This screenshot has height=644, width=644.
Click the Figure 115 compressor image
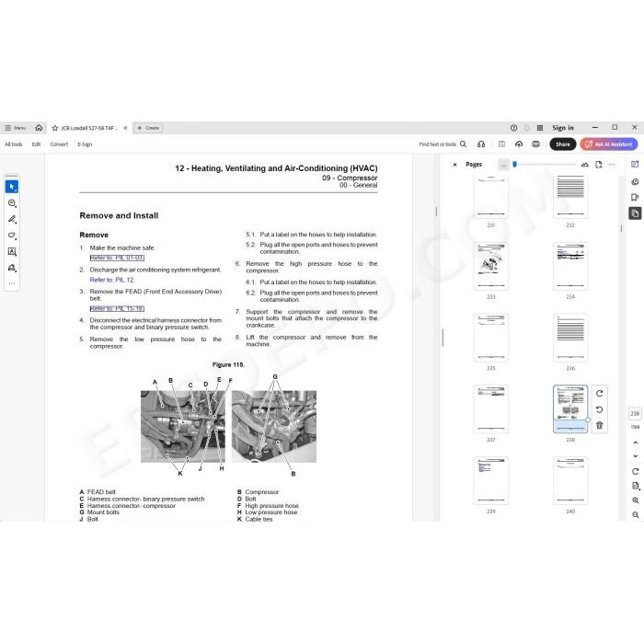[x=228, y=426]
